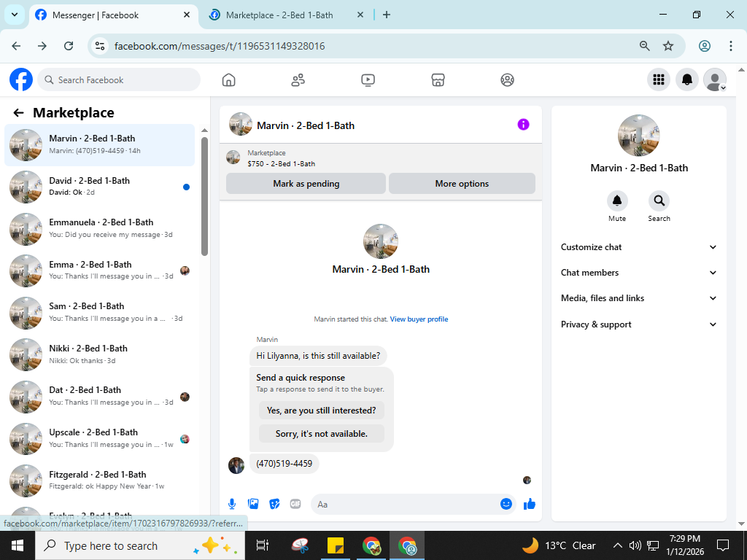
Task: Click the Facebook logo icon
Action: point(21,79)
